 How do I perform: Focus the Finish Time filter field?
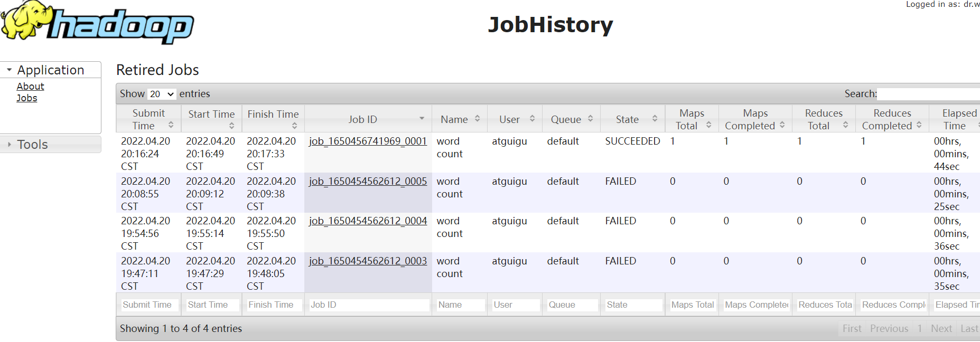tap(274, 305)
